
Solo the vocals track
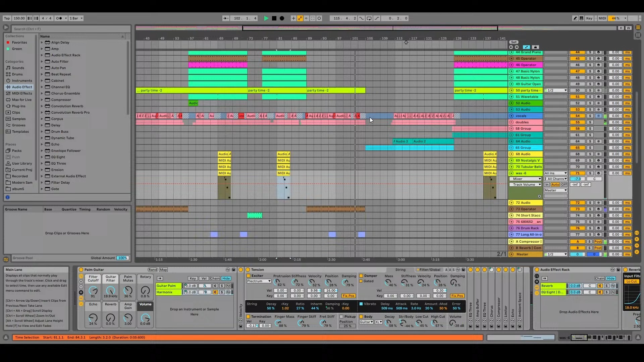point(590,116)
